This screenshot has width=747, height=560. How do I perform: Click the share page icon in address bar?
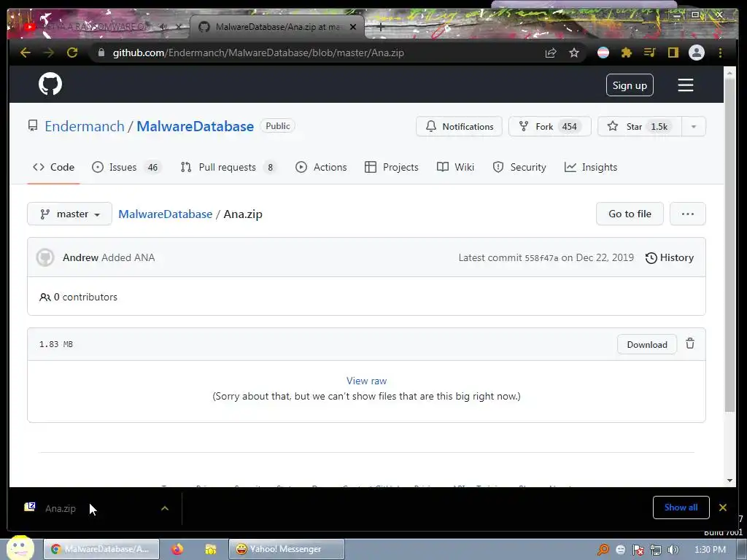[551, 52]
